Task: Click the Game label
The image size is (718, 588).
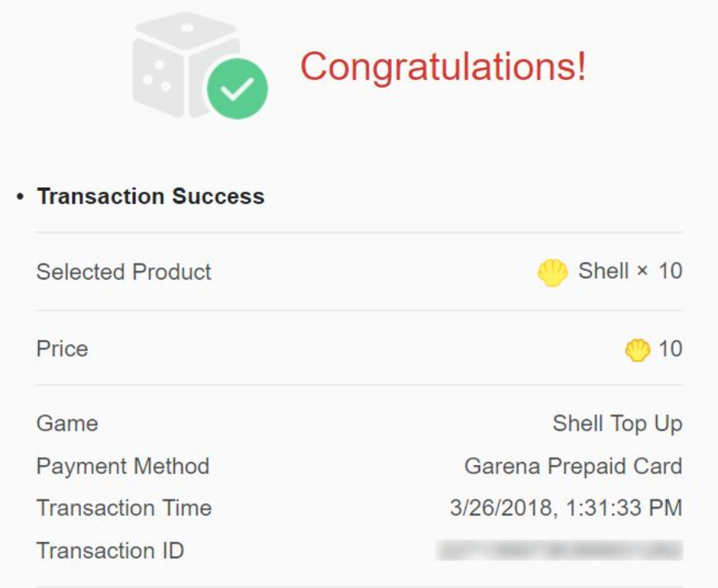Action: pos(67,423)
